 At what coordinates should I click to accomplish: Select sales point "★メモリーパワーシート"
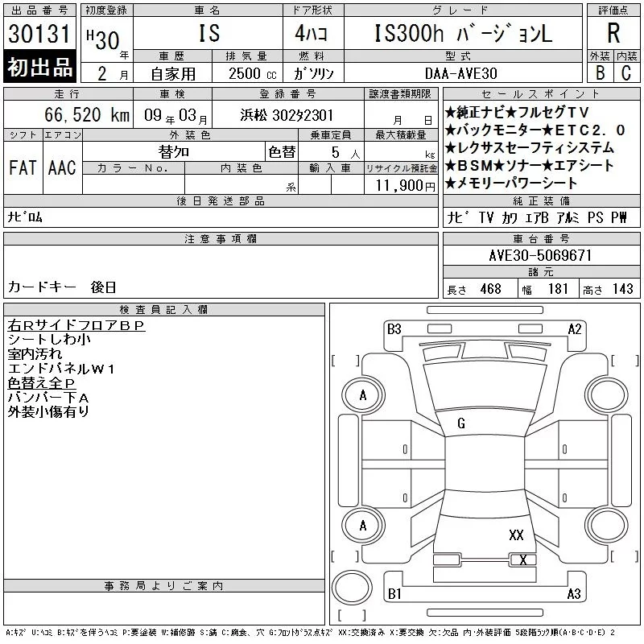(x=511, y=184)
